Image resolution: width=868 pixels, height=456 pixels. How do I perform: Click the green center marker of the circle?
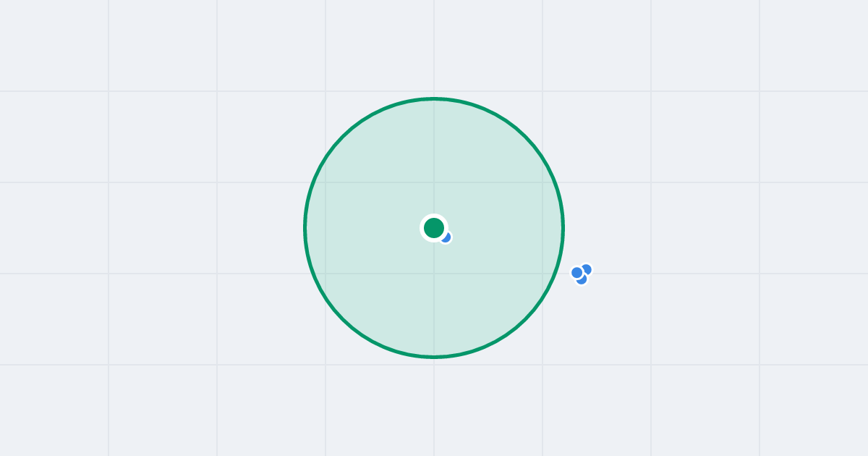[434, 228]
